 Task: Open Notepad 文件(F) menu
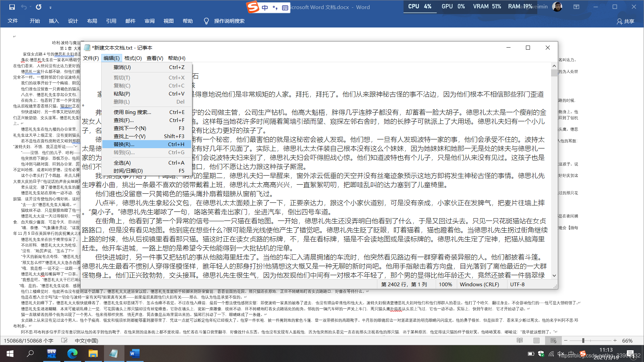click(x=91, y=58)
